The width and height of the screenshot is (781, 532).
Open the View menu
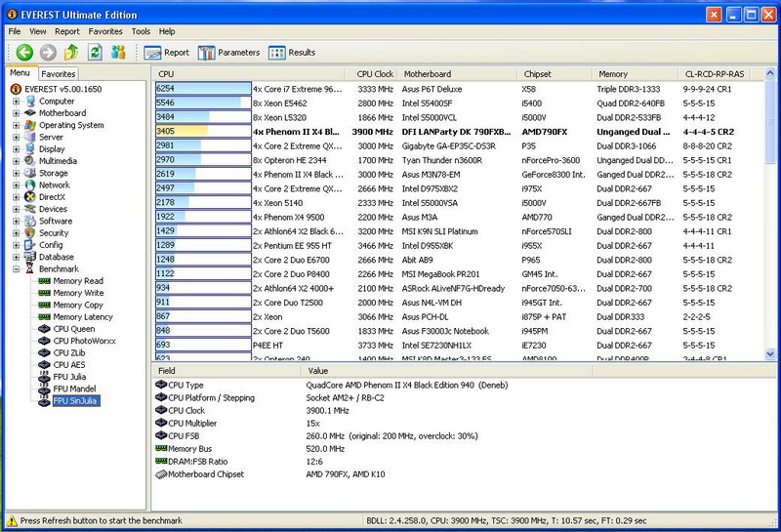tap(37, 31)
